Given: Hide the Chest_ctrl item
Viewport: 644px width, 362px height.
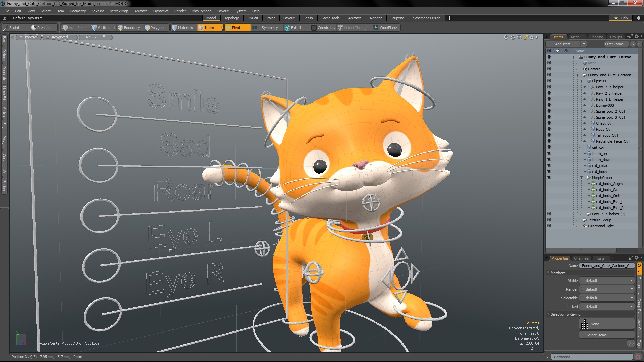Looking at the screenshot, I should [x=549, y=123].
